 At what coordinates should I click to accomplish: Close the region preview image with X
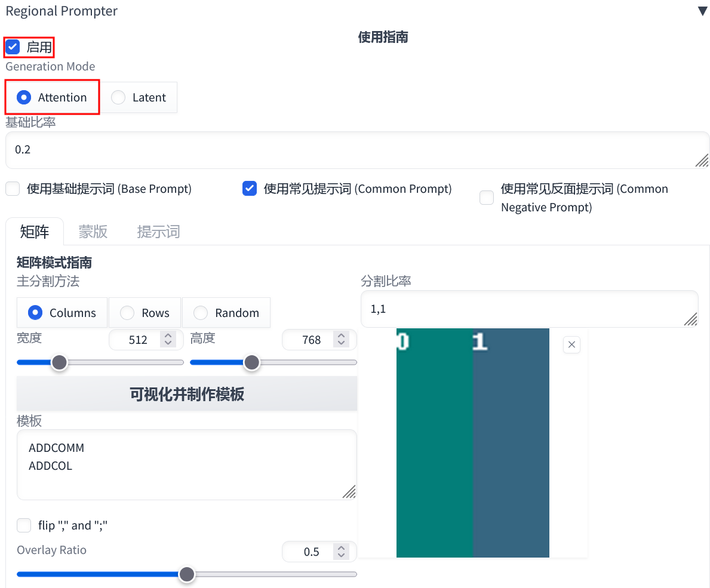coord(571,344)
